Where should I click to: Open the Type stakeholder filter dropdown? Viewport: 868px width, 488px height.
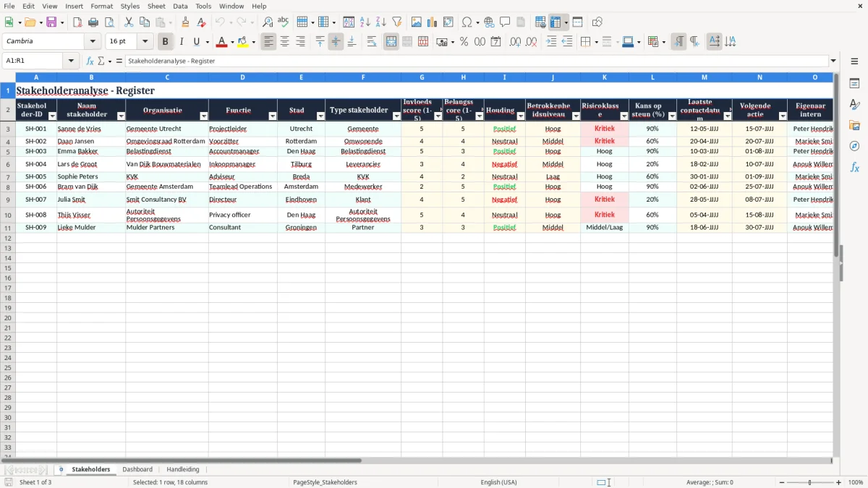tap(396, 116)
